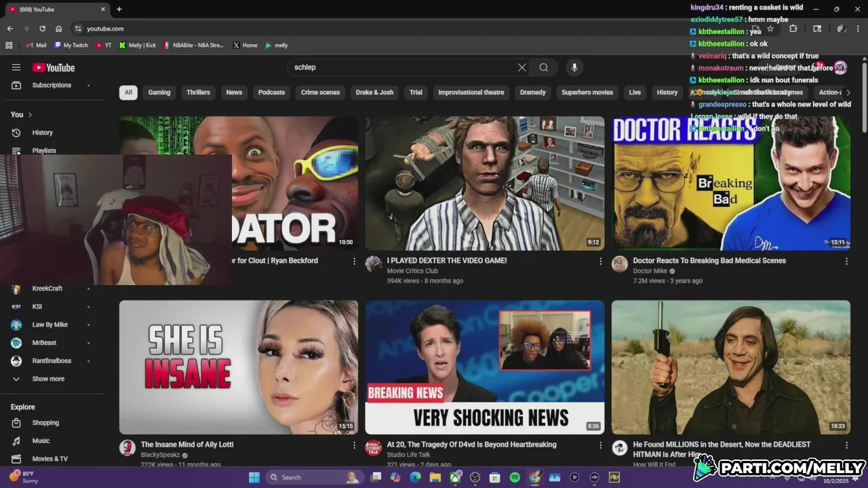The height and width of the screenshot is (488, 868).
Task: Open options for D4vd tragedy video
Action: (600, 445)
